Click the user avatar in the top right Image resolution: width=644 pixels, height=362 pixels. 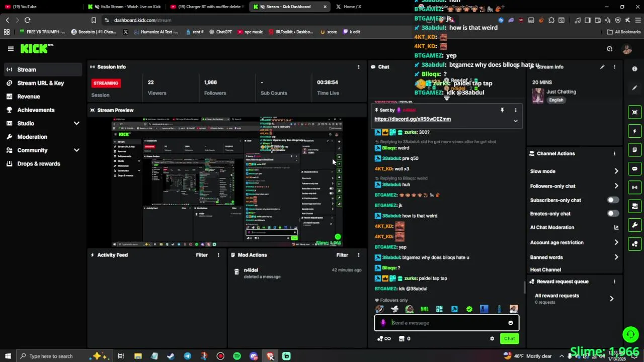point(627,49)
